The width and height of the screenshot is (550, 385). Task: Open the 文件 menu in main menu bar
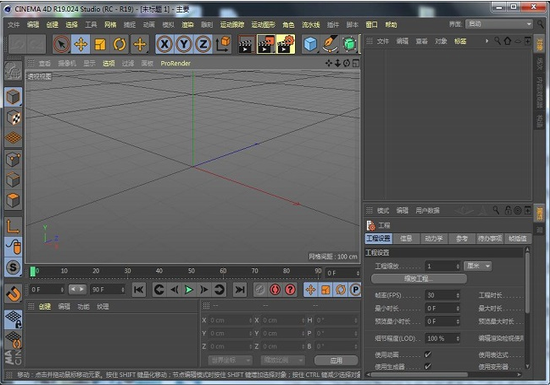[14, 25]
